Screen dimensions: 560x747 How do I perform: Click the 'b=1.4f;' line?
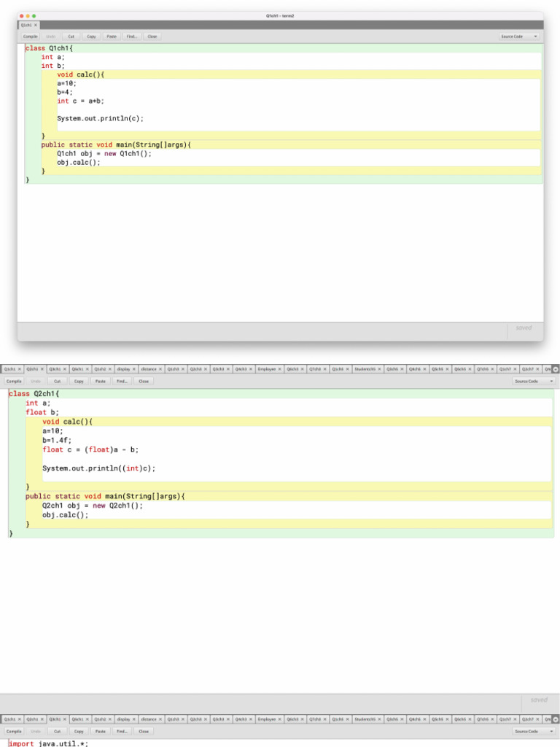click(x=57, y=440)
